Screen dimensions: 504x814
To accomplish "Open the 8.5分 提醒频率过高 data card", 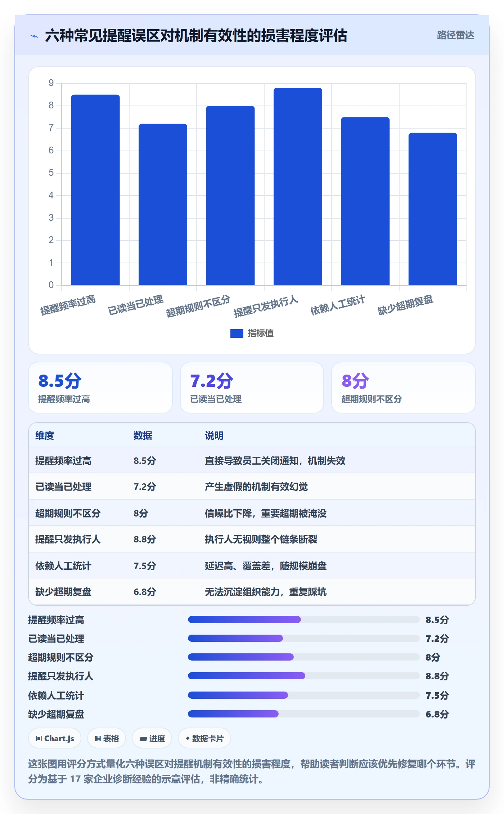I will (100, 388).
